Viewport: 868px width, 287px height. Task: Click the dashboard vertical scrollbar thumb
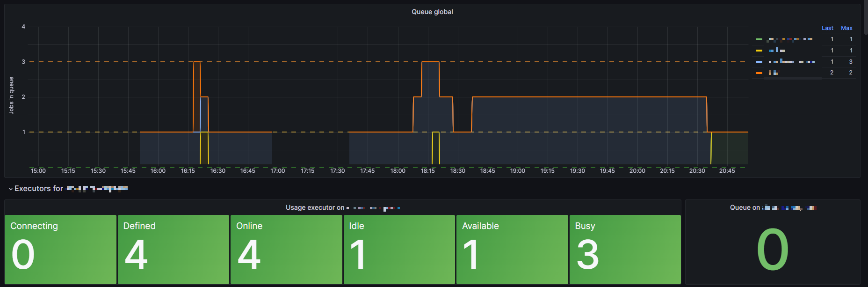865,17
